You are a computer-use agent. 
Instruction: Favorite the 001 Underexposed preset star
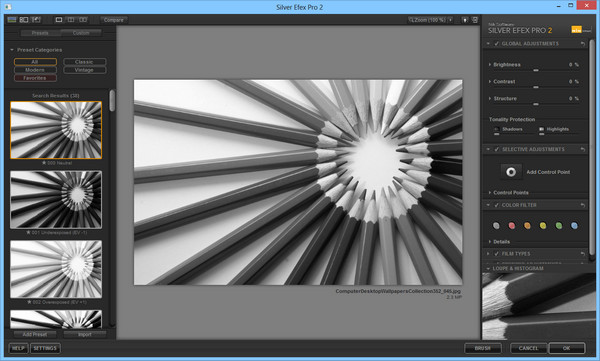point(28,232)
